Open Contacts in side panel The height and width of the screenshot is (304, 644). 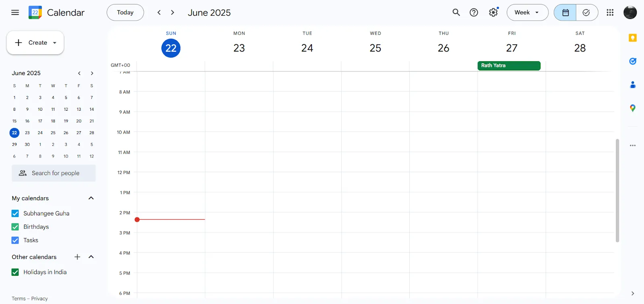[633, 85]
